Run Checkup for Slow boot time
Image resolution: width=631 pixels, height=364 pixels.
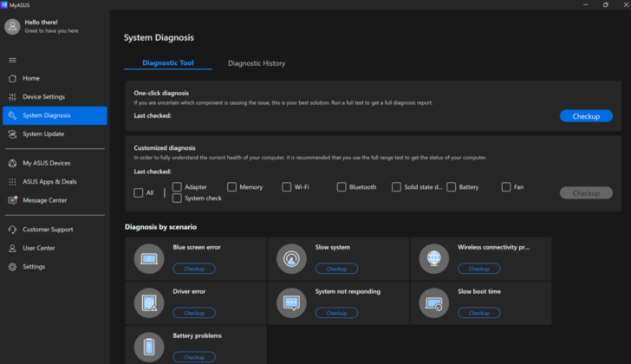click(x=478, y=313)
